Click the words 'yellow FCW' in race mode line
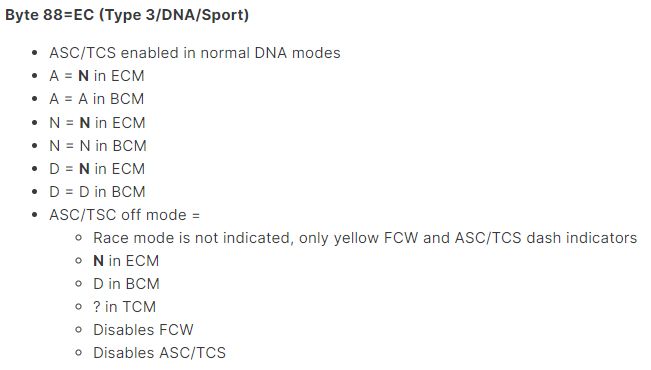651x370 pixels. [x=376, y=238]
